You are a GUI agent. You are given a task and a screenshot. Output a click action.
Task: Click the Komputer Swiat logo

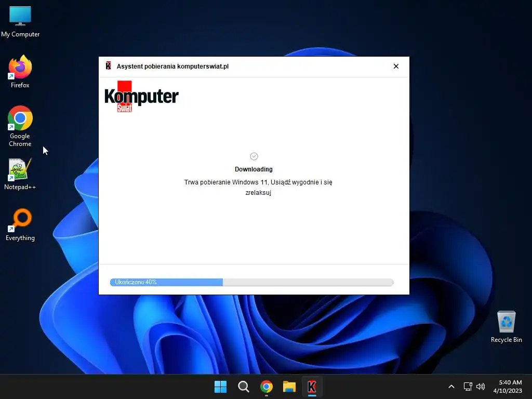click(141, 96)
